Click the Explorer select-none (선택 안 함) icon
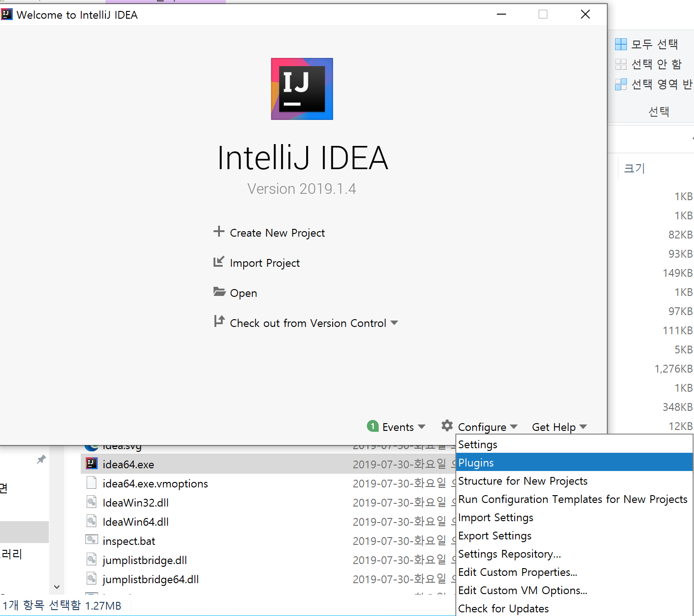This screenshot has width=694, height=616. pos(621,64)
